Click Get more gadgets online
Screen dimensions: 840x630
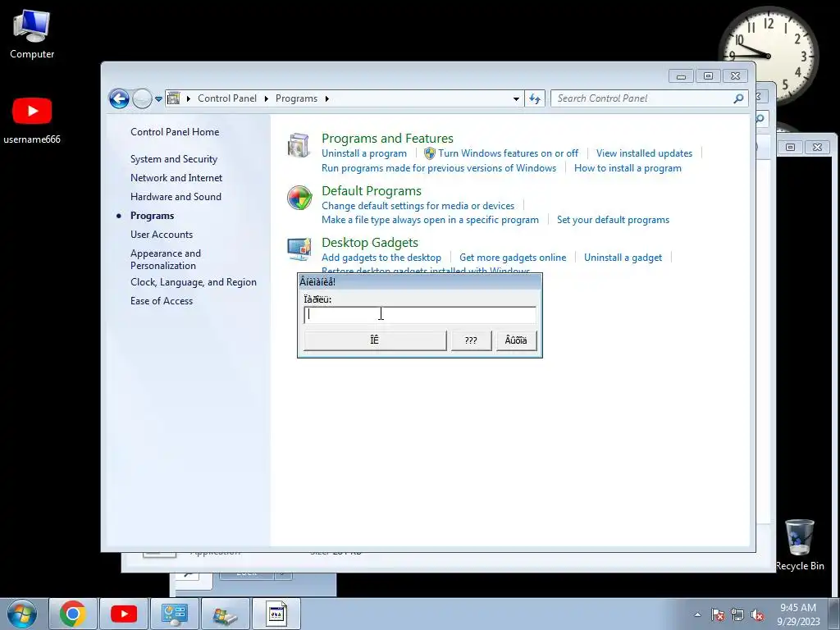[x=513, y=258]
